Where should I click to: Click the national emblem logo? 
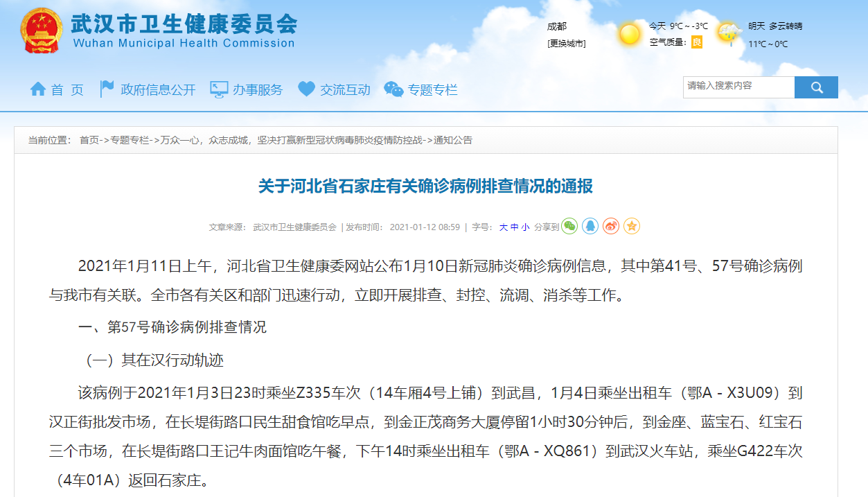pos(41,31)
